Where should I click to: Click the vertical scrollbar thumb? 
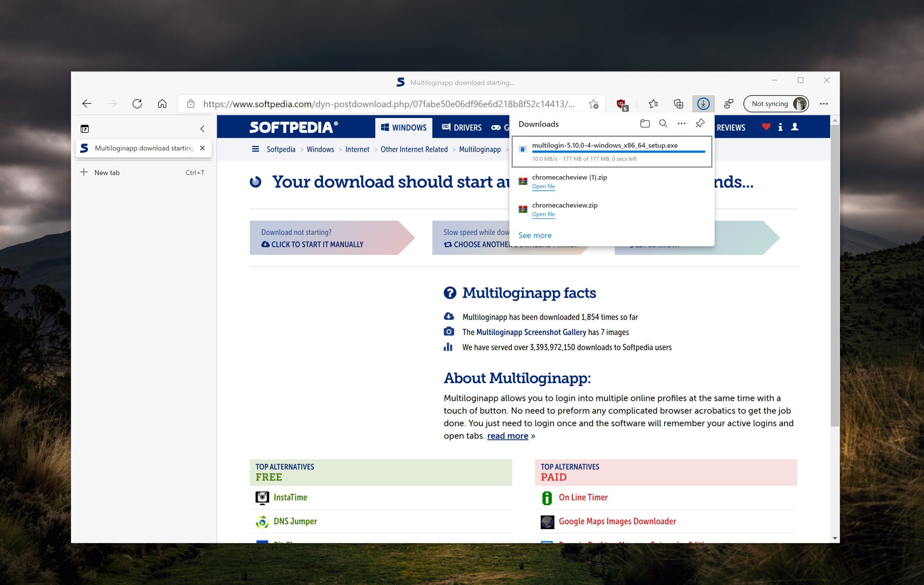click(834, 275)
